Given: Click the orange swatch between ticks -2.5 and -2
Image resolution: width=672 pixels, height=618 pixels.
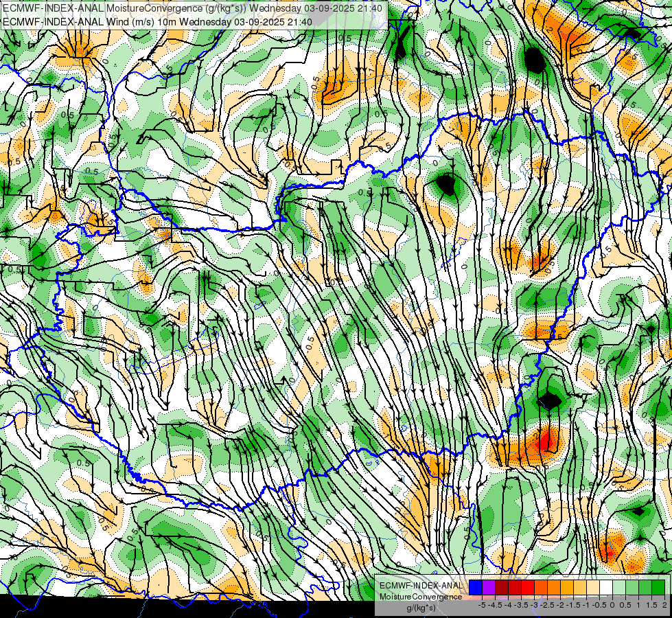Looking at the screenshot, I should 554,587.
